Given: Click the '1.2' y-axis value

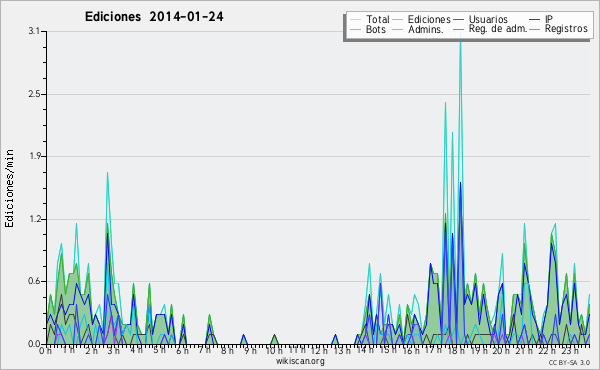Looking at the screenshot, I should [34, 219].
